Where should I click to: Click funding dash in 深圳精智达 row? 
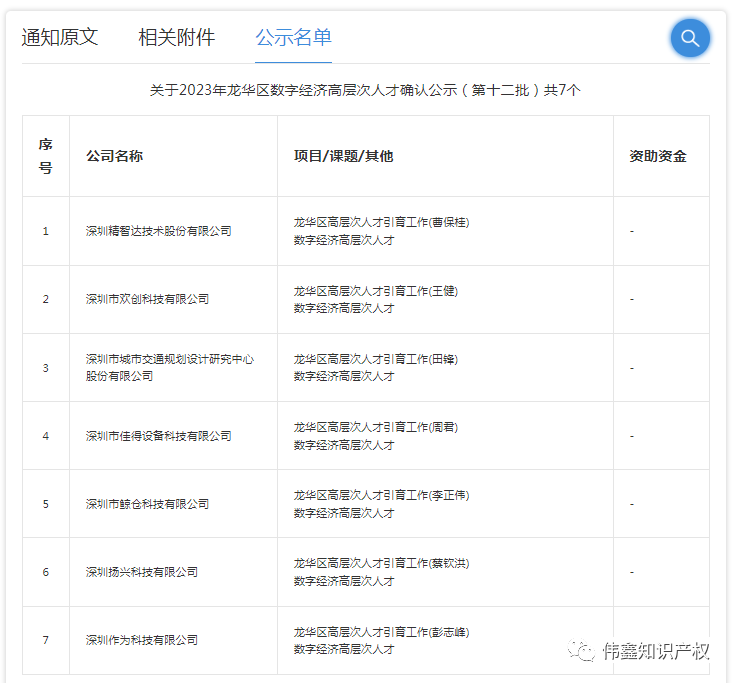pos(632,231)
